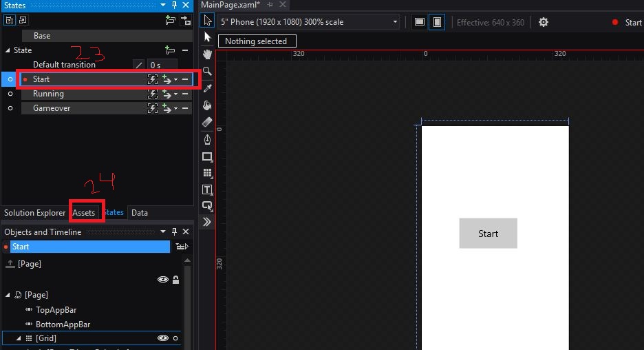Choose the Pen tool
This screenshot has height=350, width=644.
coord(207,139)
